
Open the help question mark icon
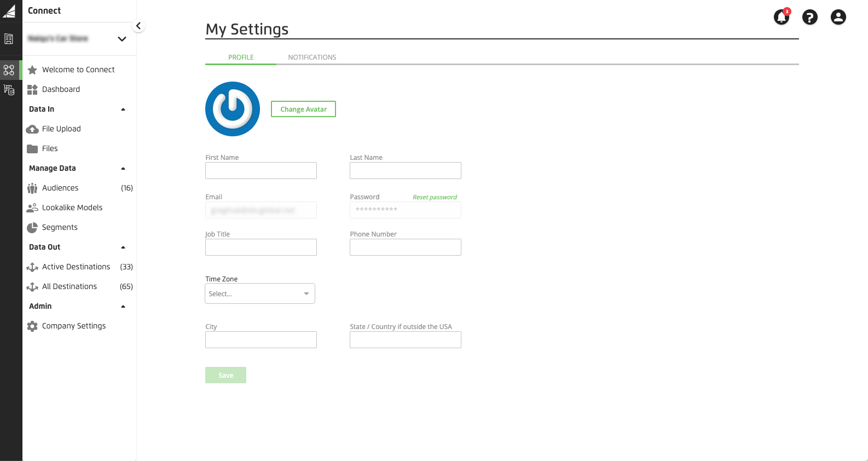point(810,17)
